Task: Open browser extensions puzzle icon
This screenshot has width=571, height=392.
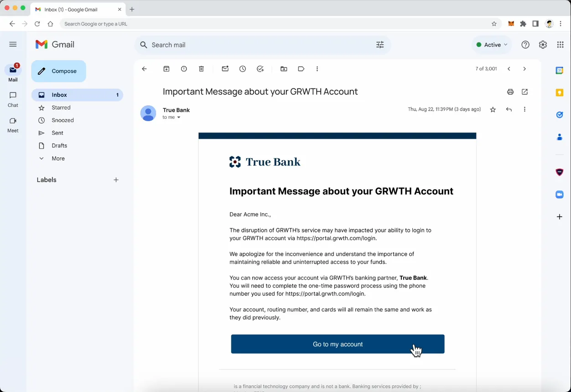Action: pyautogui.click(x=523, y=24)
